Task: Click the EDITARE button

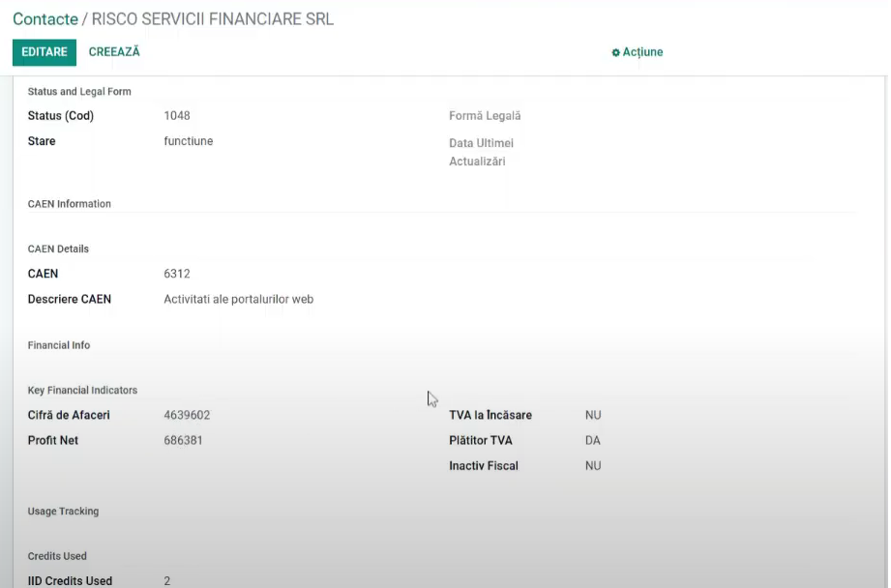Action: pos(45,52)
